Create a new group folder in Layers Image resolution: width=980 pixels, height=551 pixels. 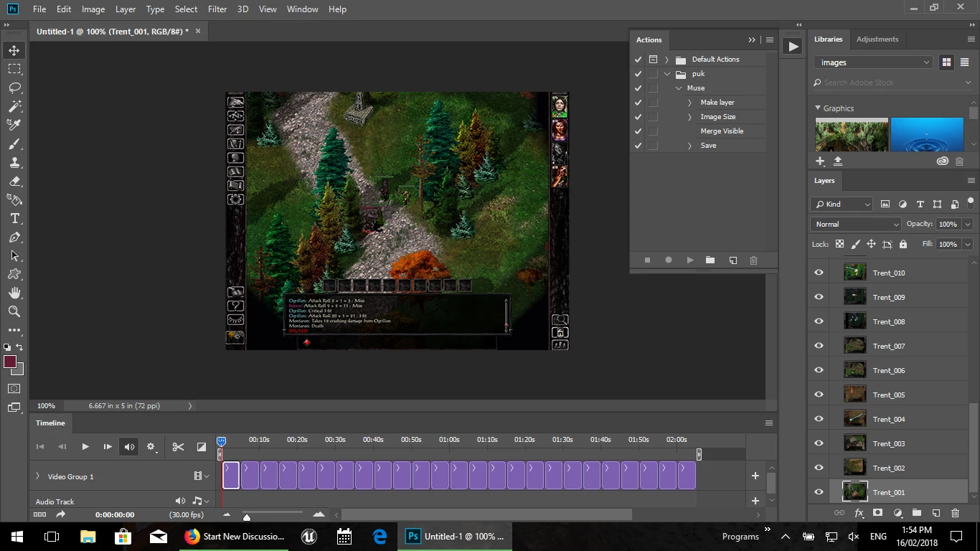[916, 513]
